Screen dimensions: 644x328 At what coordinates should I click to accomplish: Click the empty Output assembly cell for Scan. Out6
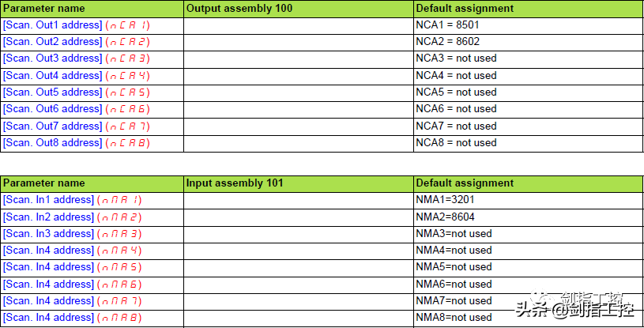click(x=299, y=109)
